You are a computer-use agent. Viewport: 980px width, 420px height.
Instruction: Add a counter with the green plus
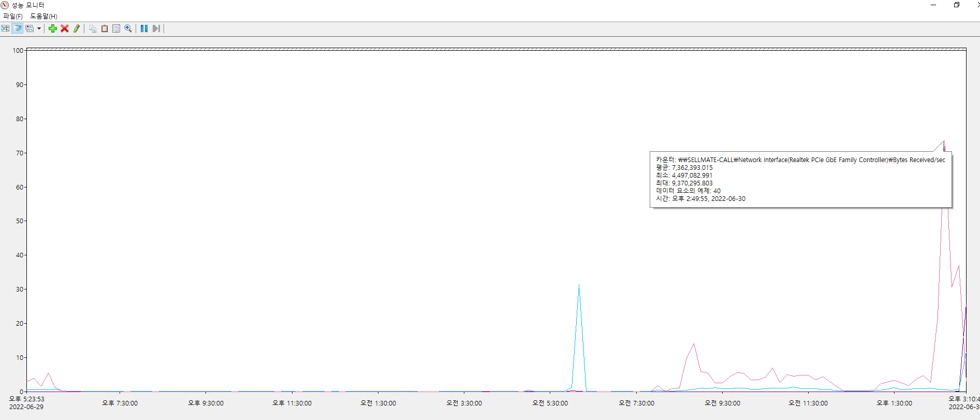click(x=53, y=28)
